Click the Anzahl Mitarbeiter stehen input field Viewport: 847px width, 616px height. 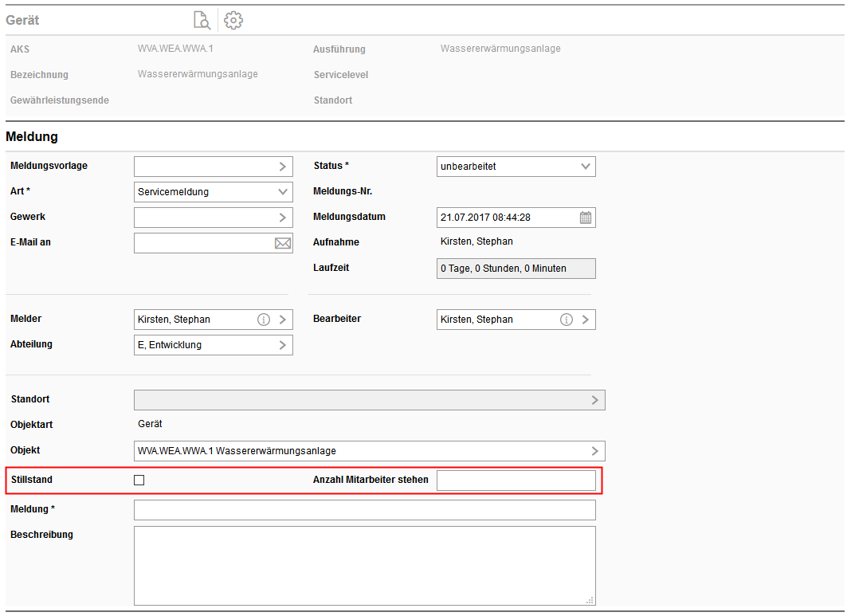coord(516,481)
